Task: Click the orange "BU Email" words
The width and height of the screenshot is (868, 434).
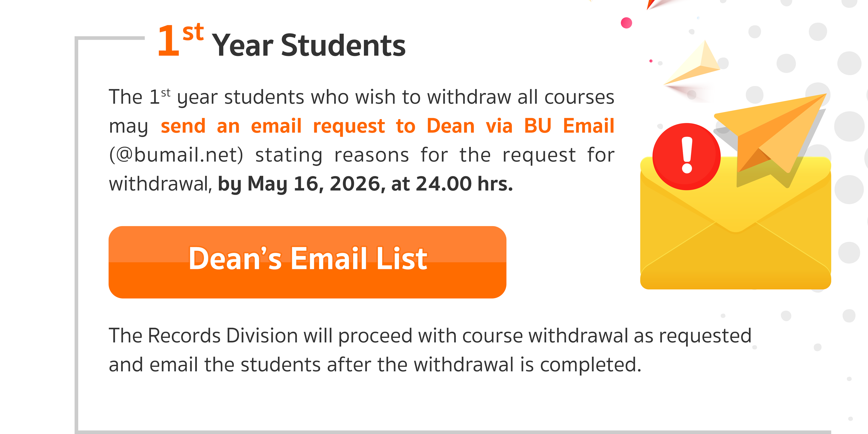Action: tap(569, 126)
